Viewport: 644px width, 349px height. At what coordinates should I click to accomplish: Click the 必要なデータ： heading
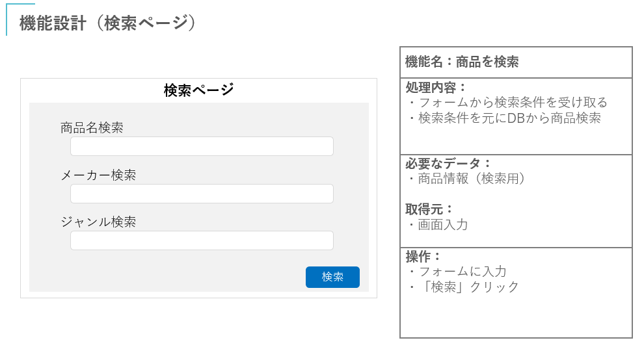pos(448,164)
